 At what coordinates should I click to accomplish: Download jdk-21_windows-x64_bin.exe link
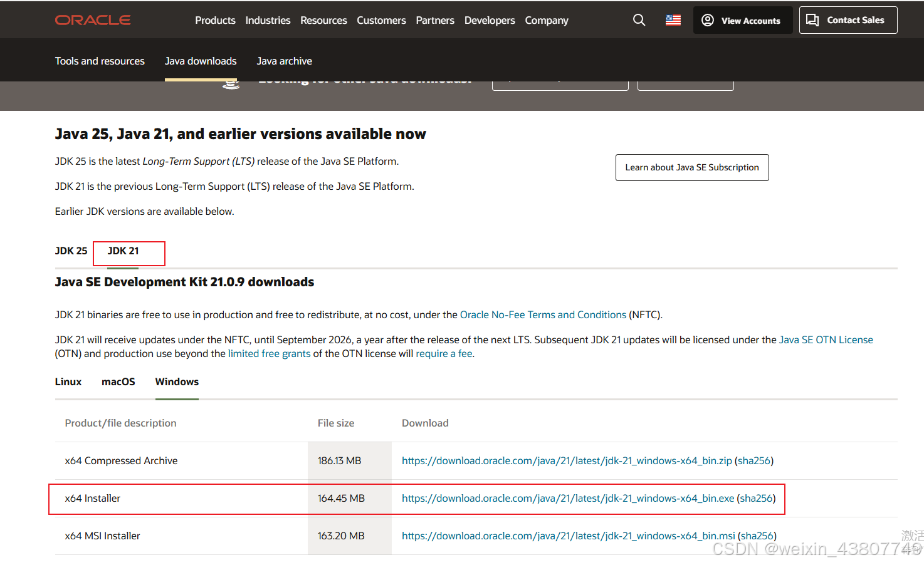[x=568, y=498]
